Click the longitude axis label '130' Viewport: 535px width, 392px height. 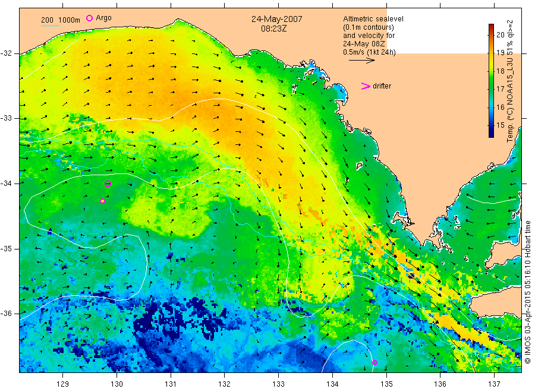point(117,384)
